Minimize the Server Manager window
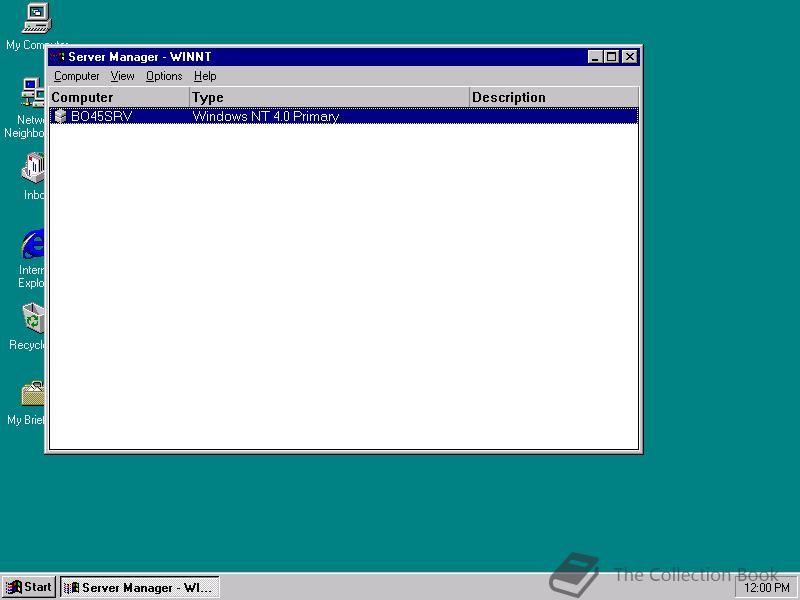 pos(595,57)
